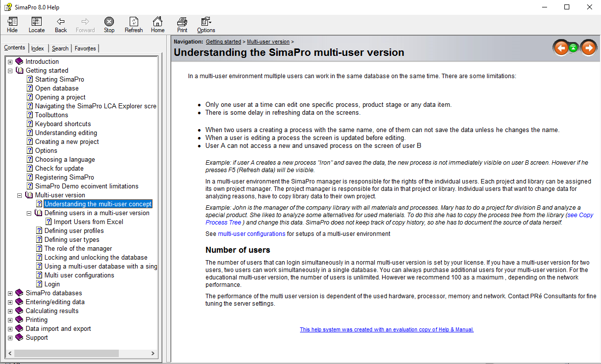Switch to the Favorites tab
Screen dimensions: 601x364
(x=85, y=48)
